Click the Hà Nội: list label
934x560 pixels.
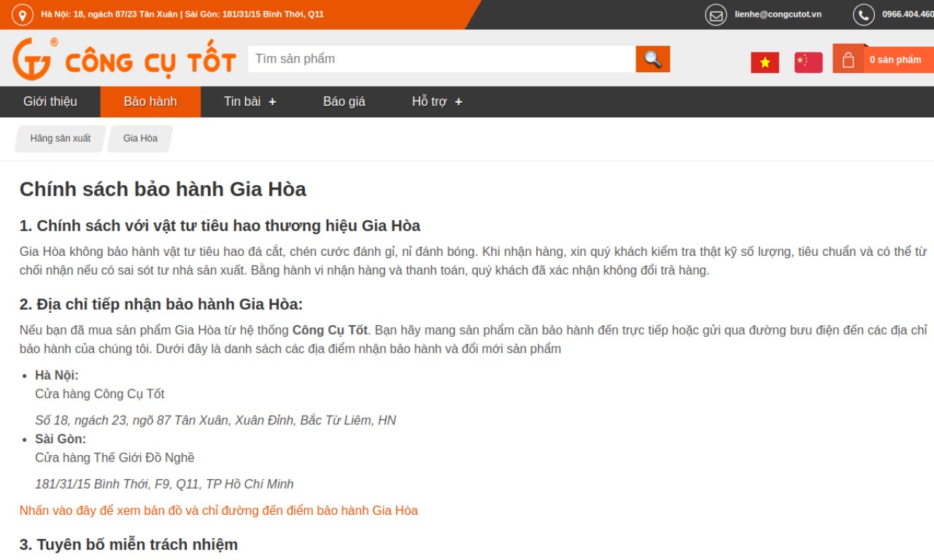tap(57, 376)
